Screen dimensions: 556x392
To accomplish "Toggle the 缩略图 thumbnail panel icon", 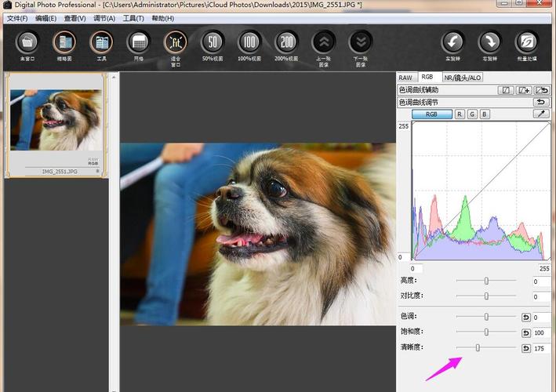I will [64, 42].
